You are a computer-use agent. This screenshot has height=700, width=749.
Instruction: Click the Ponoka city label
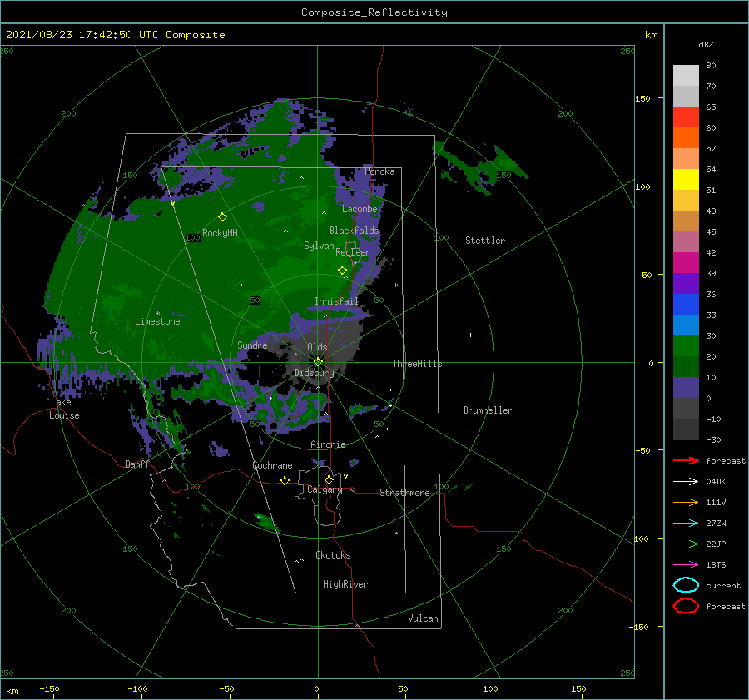point(379,171)
